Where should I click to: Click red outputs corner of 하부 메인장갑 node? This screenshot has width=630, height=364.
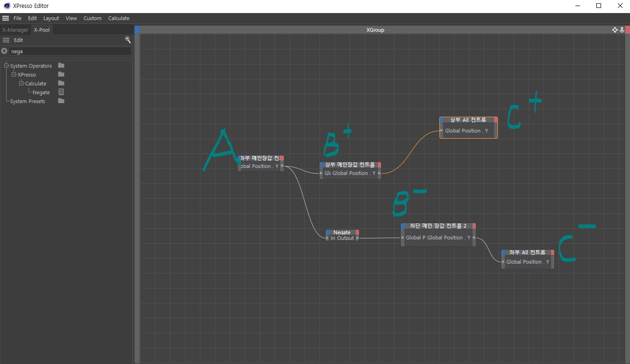coord(282,158)
